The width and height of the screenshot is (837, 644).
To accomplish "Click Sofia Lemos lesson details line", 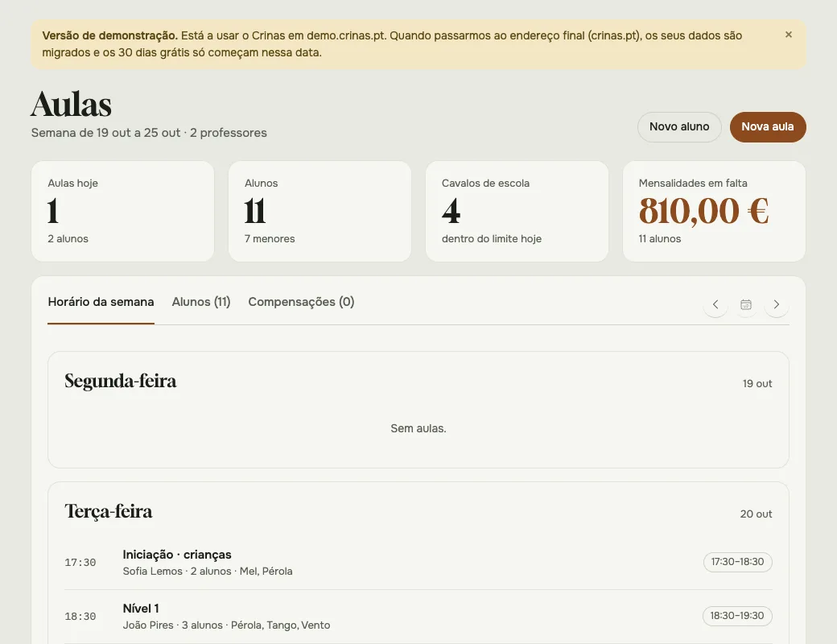I will [x=208, y=572].
